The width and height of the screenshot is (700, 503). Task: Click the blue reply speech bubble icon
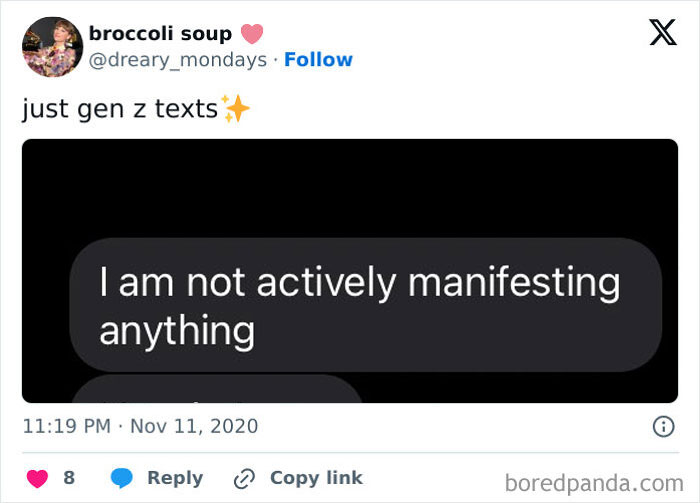click(121, 478)
